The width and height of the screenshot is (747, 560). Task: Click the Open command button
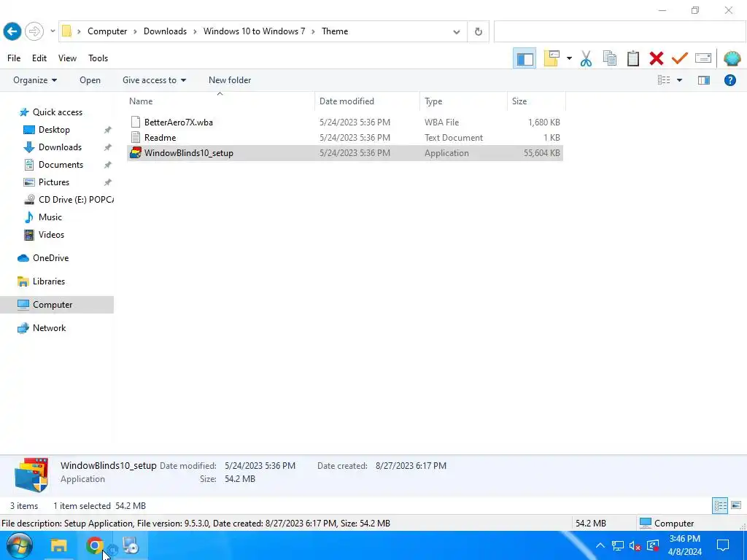[x=90, y=80]
